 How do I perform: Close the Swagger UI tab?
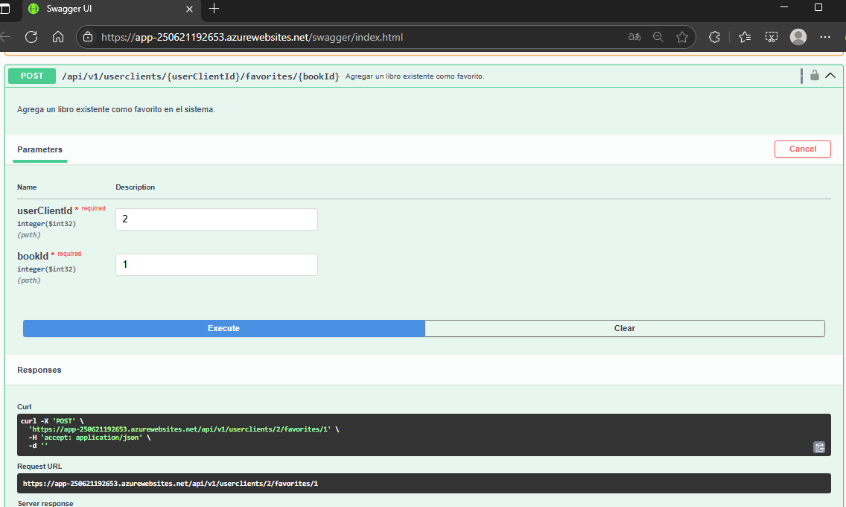coord(189,9)
